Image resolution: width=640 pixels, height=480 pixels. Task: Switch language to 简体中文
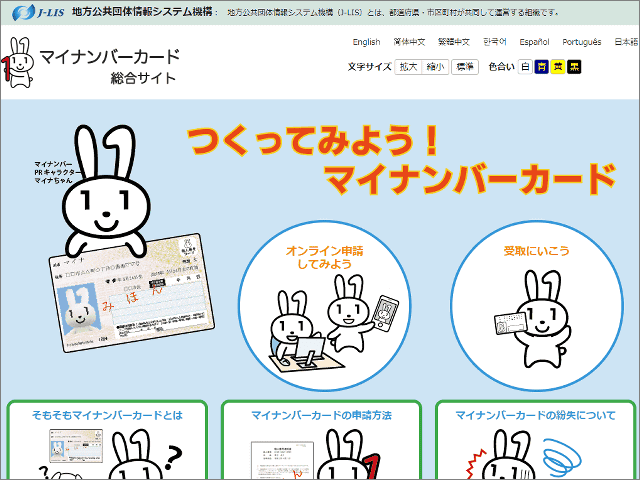click(410, 43)
